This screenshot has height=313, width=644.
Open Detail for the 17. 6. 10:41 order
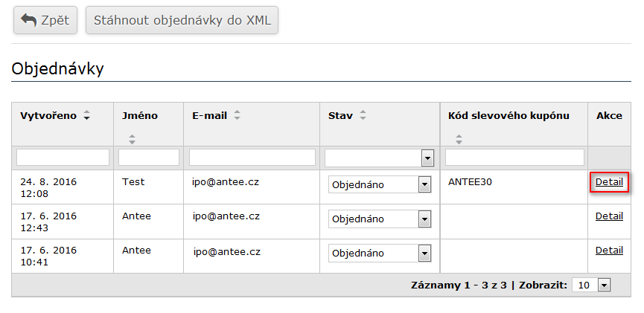pyautogui.click(x=609, y=251)
